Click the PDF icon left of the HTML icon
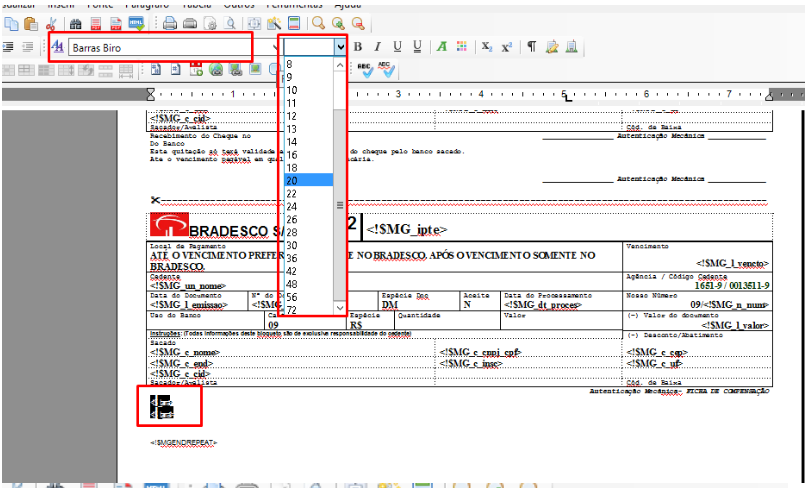The image size is (806, 488). (x=116, y=24)
